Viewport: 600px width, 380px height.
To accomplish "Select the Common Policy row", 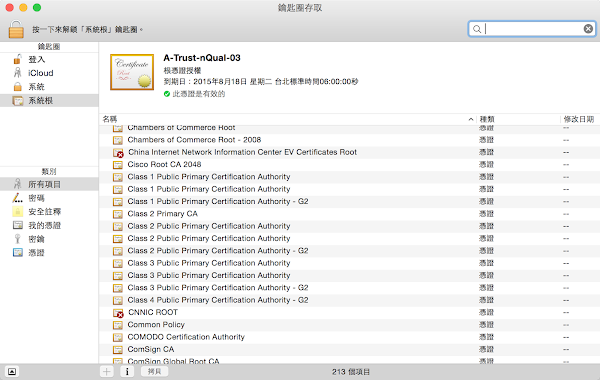I will point(349,325).
